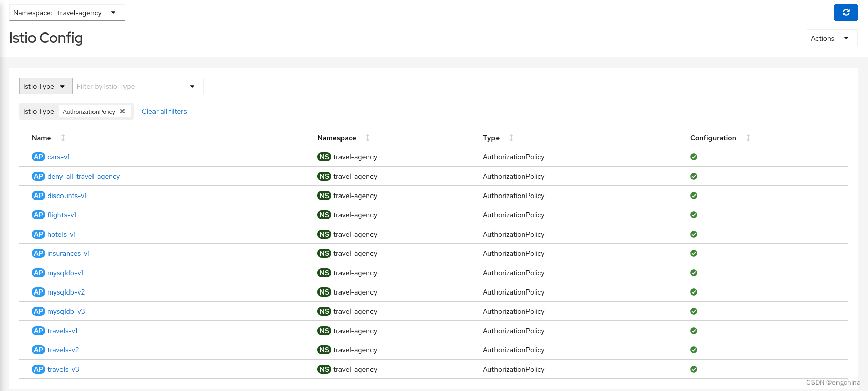Screen dimensions: 868x391
Task: Open the mysqldb-v1 policy link
Action: click(66, 273)
